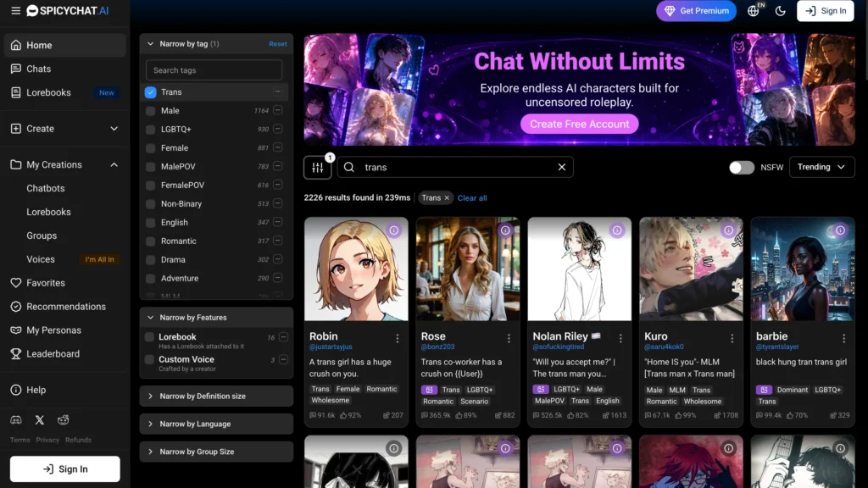The height and width of the screenshot is (488, 868).
Task: Open the Trending sort dropdown
Action: pyautogui.click(x=821, y=167)
